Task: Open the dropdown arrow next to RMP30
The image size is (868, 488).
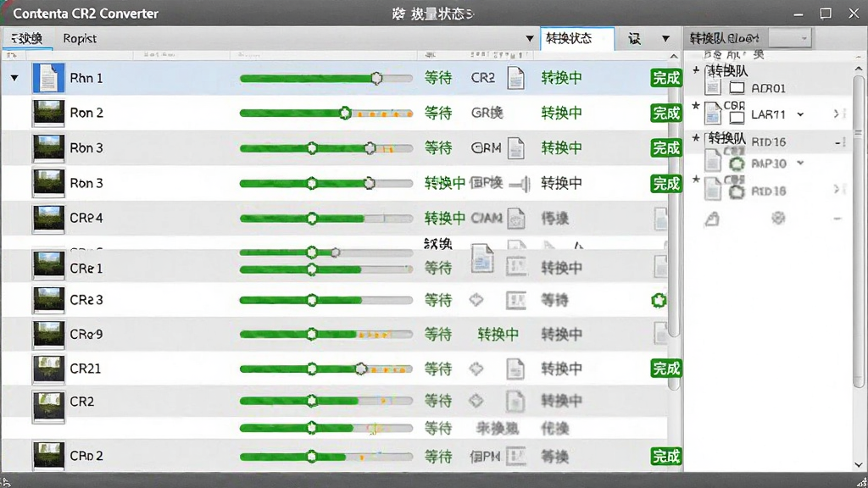Action: click(x=800, y=164)
